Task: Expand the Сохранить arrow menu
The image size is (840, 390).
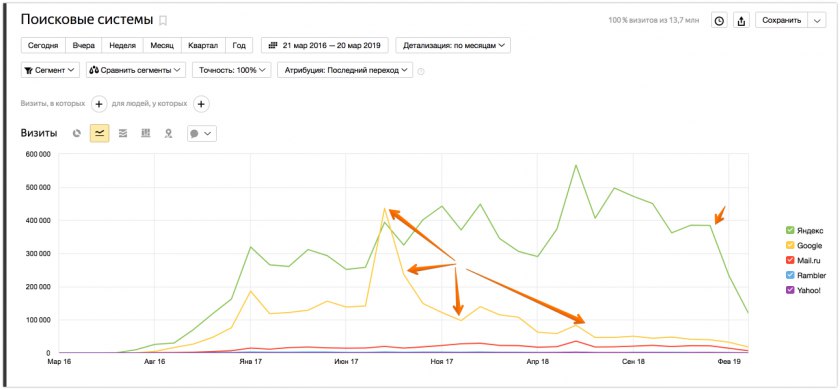Action: point(816,20)
